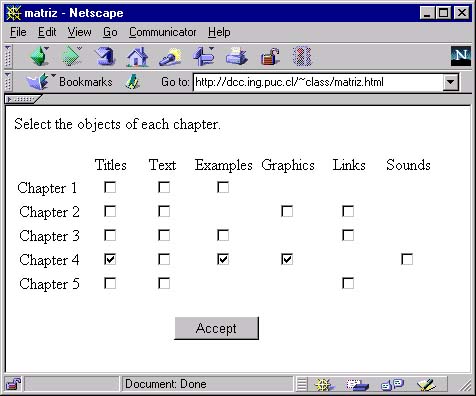Click the Bookmarks label button
The image size is (476, 396).
pos(86,82)
